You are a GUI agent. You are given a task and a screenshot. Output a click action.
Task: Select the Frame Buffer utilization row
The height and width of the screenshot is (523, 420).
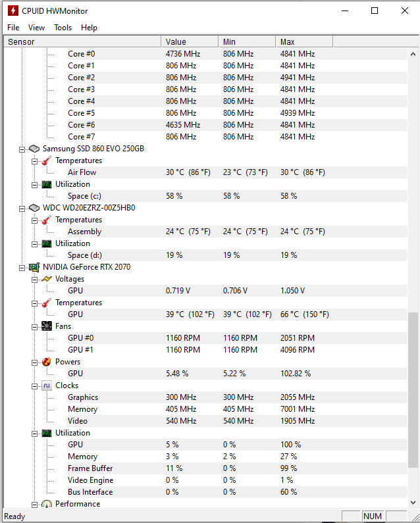[90, 468]
